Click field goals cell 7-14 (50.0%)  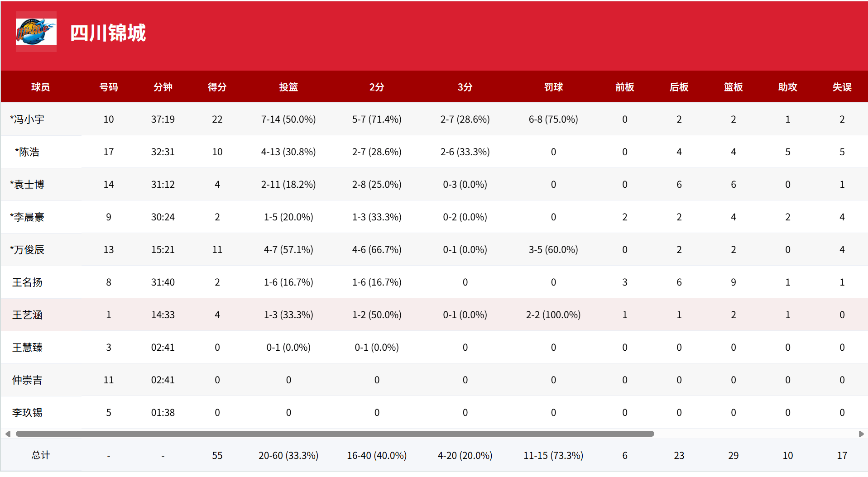[x=288, y=119]
